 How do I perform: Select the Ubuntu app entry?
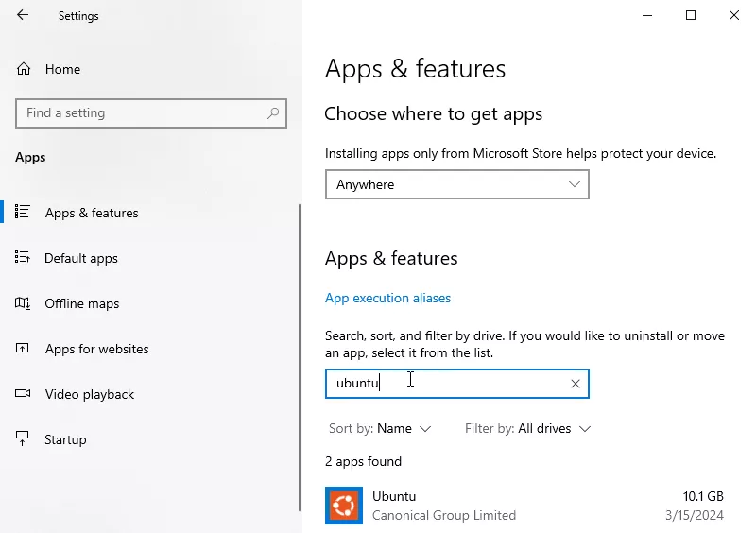click(x=524, y=506)
